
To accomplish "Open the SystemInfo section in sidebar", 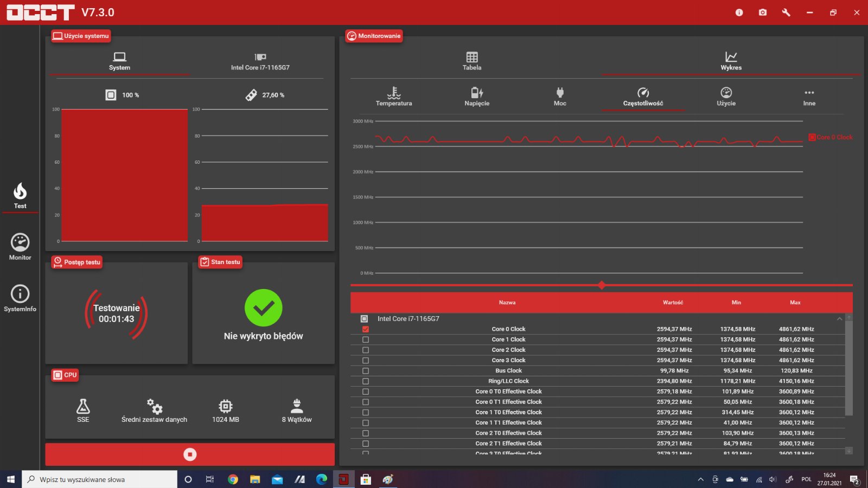I will tap(20, 298).
